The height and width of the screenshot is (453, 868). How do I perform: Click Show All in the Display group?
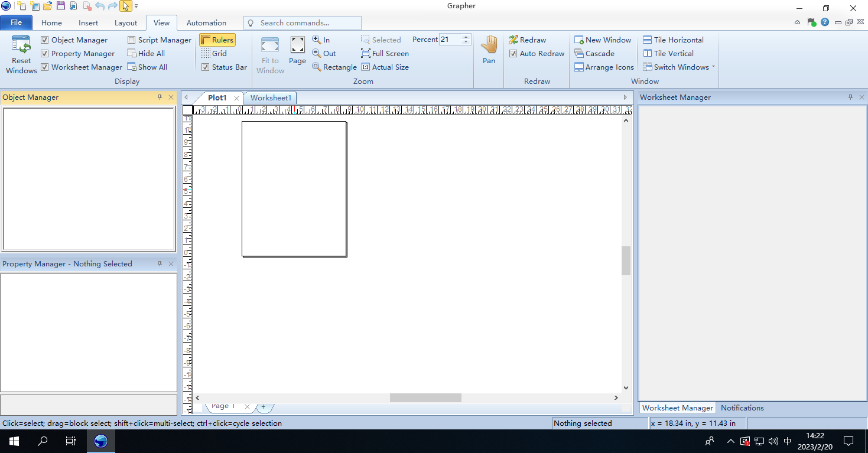coord(148,67)
